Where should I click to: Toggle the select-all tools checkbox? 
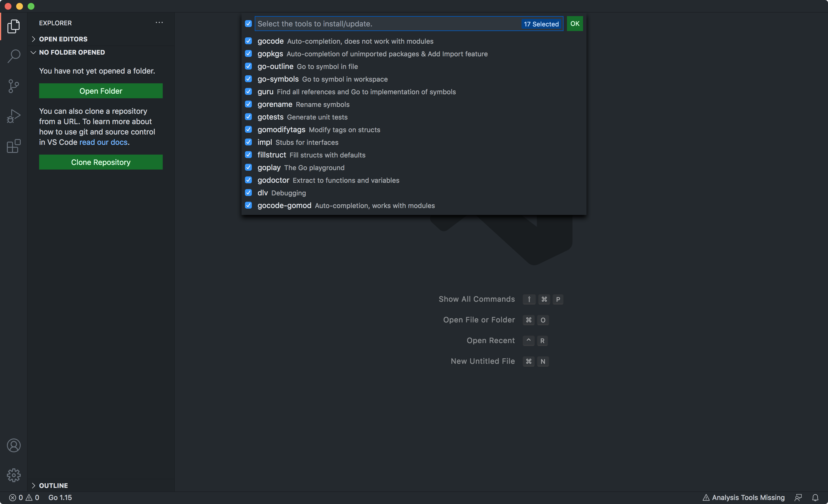[248, 24]
